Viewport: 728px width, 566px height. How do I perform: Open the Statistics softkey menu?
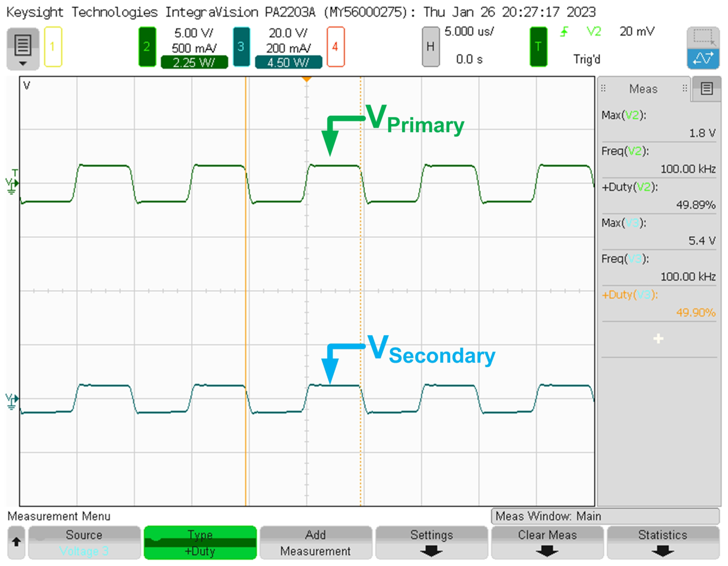pos(663,542)
